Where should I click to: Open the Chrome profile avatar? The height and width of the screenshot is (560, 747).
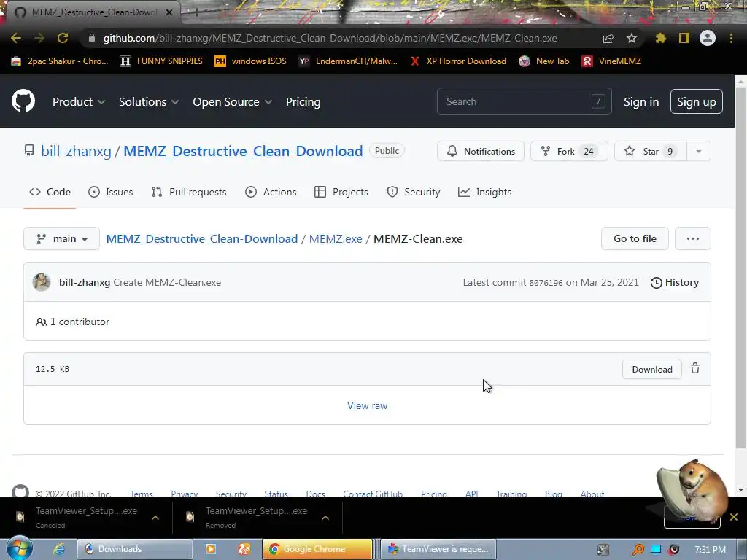(x=708, y=38)
